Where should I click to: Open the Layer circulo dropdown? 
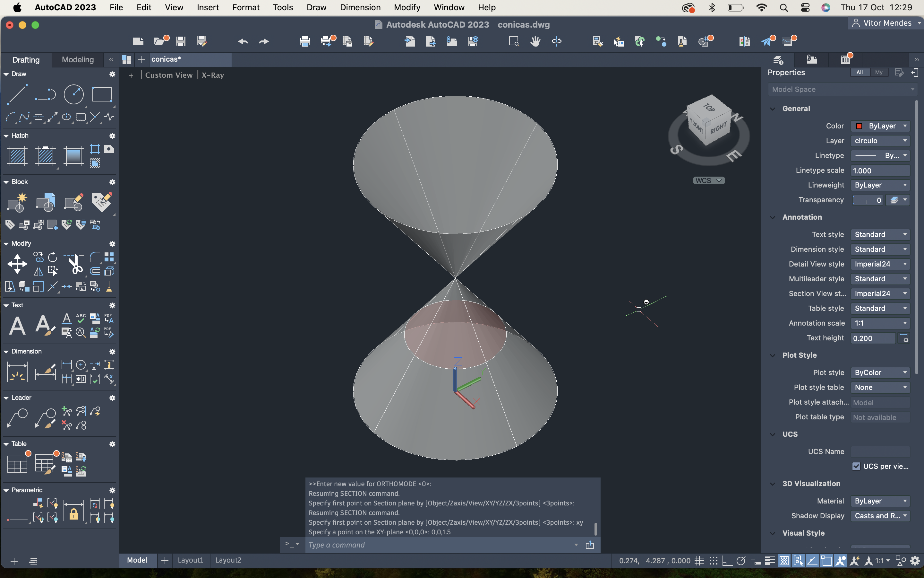point(880,141)
